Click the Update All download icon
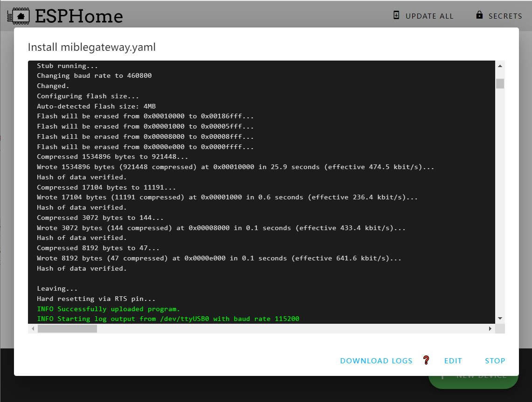 396,15
